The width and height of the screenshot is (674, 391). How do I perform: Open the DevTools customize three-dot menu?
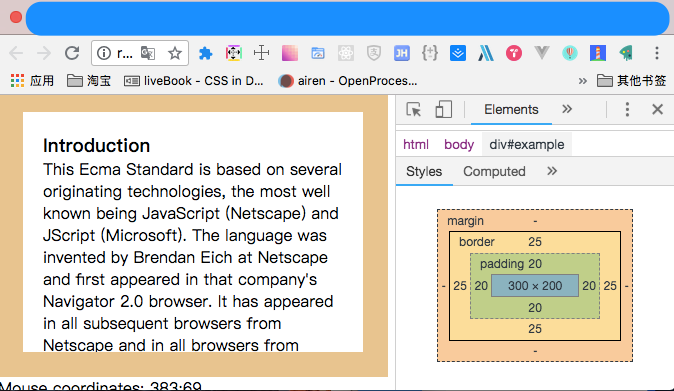(627, 110)
